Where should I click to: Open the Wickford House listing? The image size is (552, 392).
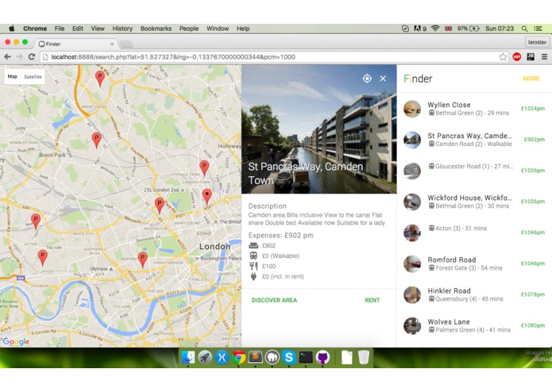tap(474, 202)
